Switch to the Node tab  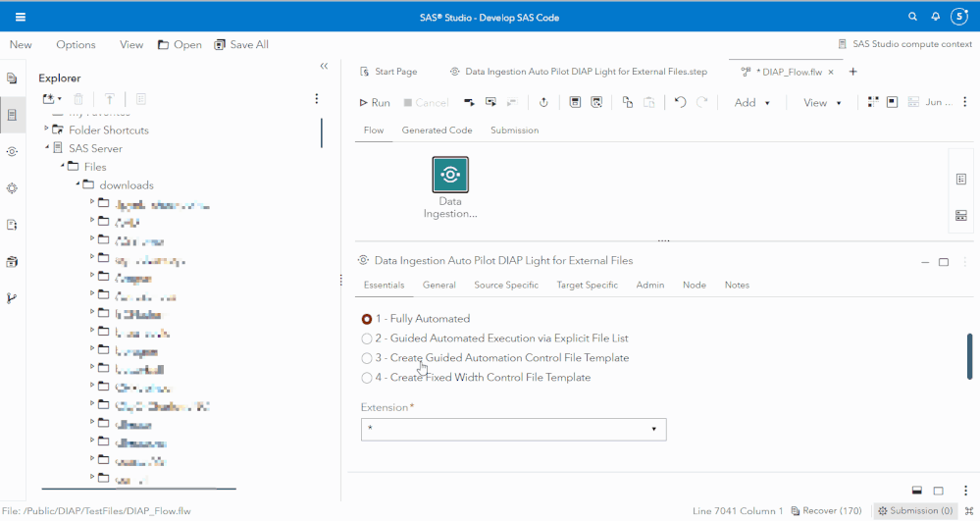pyautogui.click(x=695, y=285)
